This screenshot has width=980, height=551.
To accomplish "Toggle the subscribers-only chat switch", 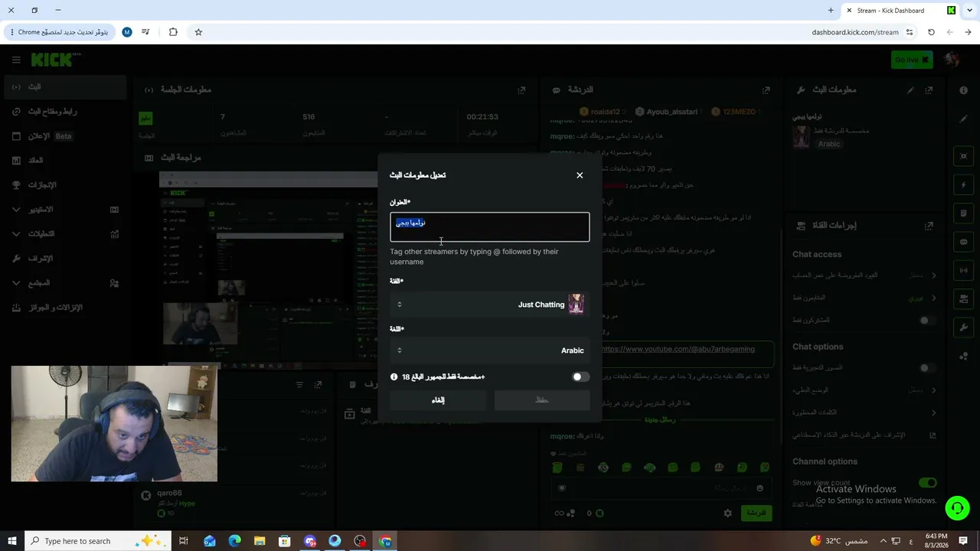I will point(927,321).
